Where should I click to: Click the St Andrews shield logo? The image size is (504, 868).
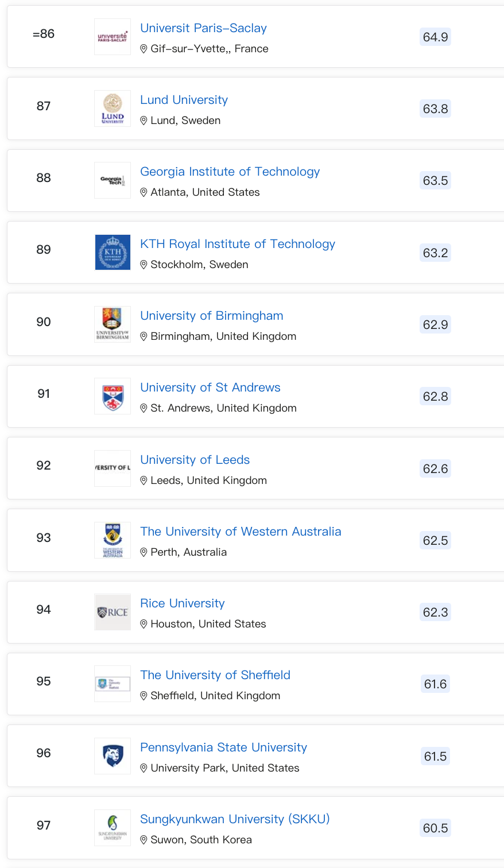(x=113, y=396)
